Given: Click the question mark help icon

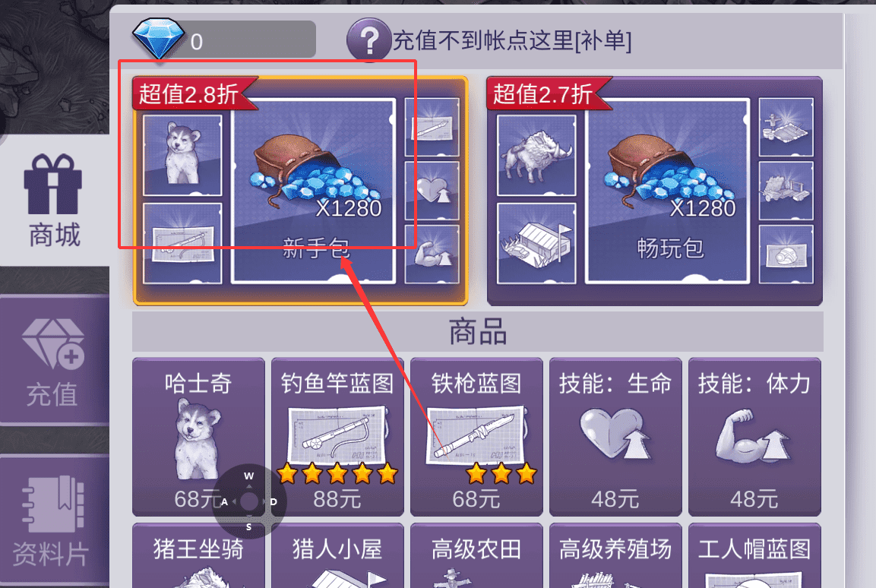Looking at the screenshot, I should tap(368, 40).
